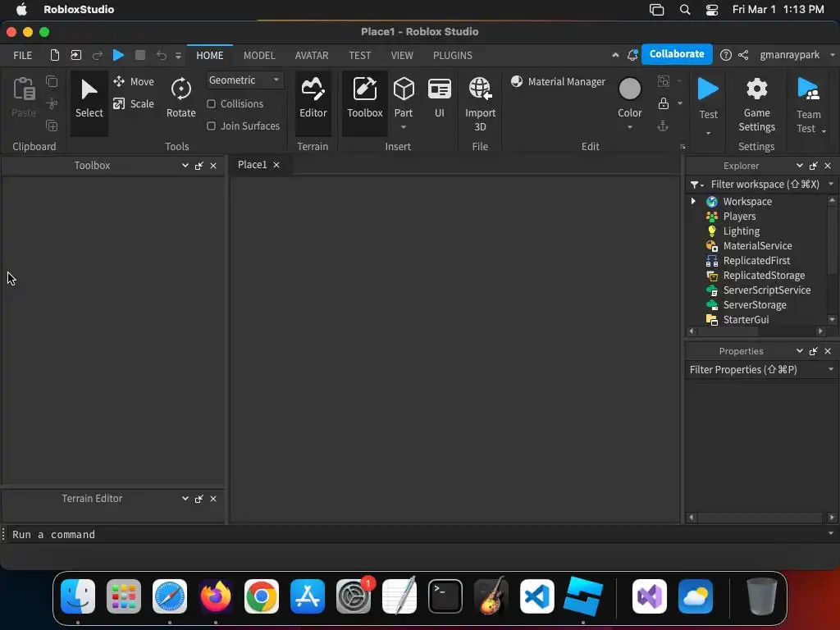Activate the Move tool
Viewport: 840px width, 630px height.
pyautogui.click(x=134, y=81)
